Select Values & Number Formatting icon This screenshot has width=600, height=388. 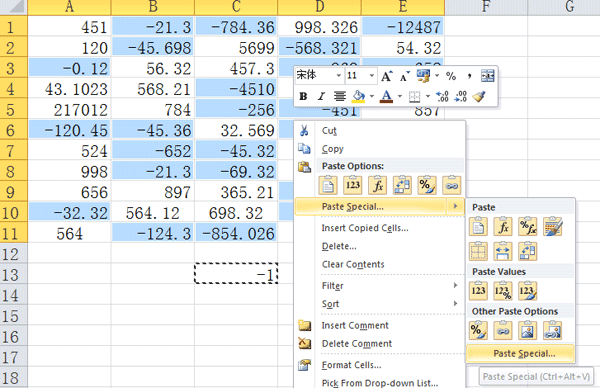click(503, 291)
